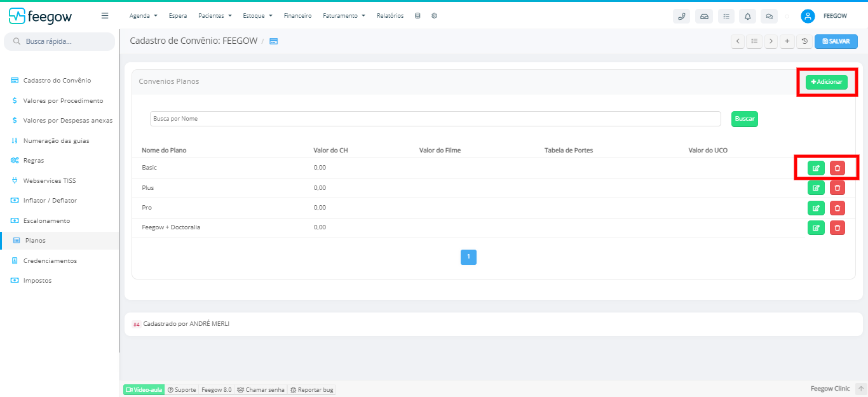868x397 pixels.
Task: Open the records list icon button
Action: point(754,41)
